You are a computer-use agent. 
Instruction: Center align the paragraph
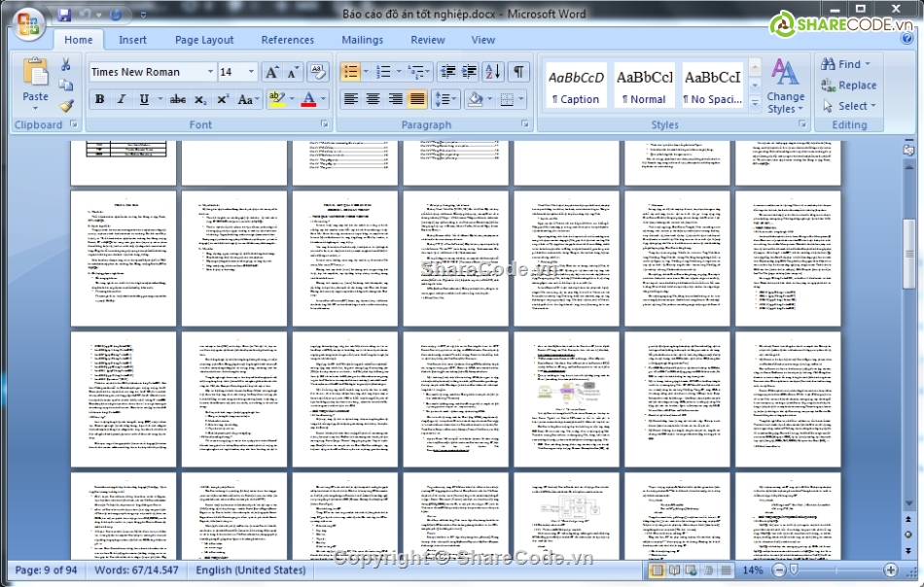point(373,99)
